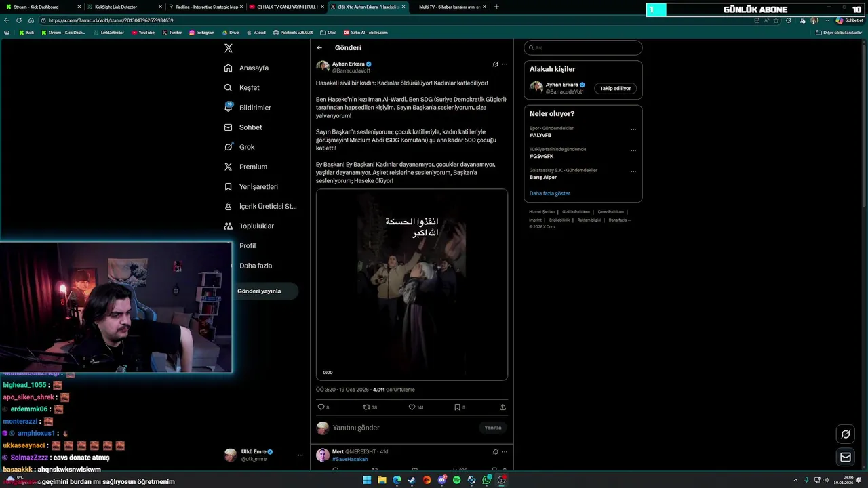This screenshot has height=488, width=868.
Task: Click Grok icon on Ayhan Erkara post
Action: click(x=495, y=64)
